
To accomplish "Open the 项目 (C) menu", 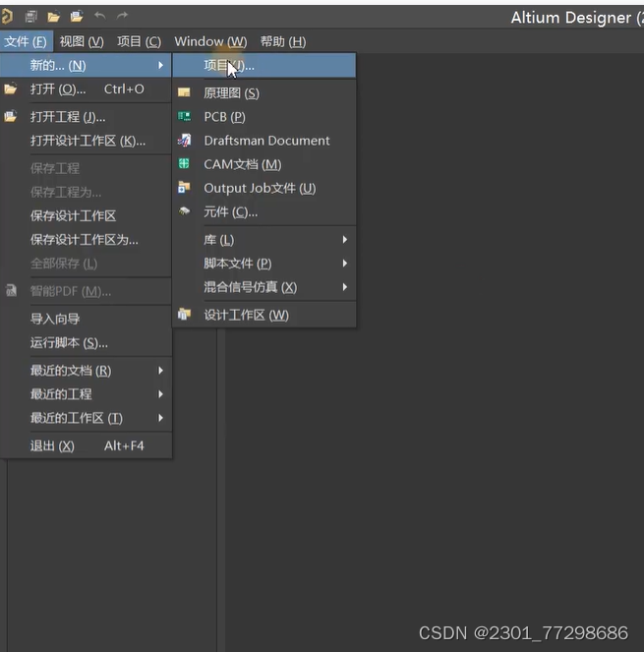I will pos(139,41).
